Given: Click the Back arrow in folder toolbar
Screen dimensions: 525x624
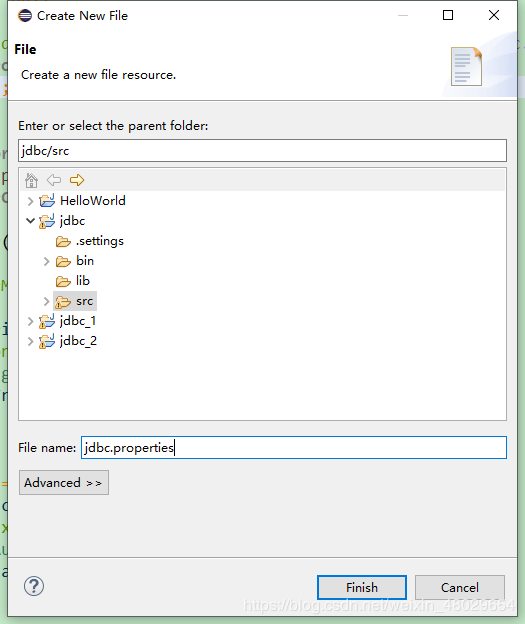Looking at the screenshot, I should tap(54, 180).
